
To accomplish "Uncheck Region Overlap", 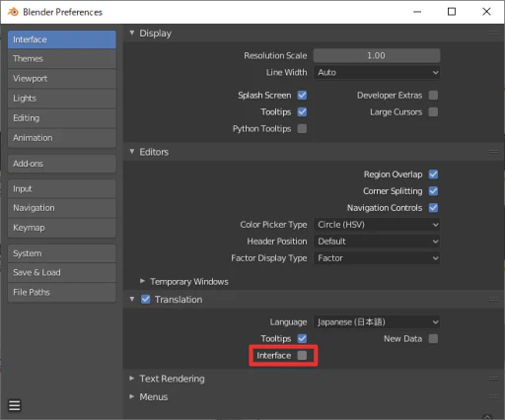I will (433, 175).
